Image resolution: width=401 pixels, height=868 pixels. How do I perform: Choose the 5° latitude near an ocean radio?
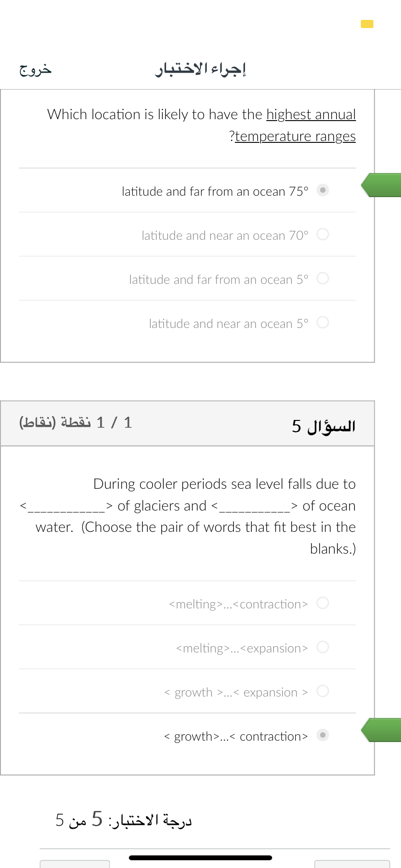[x=323, y=323]
